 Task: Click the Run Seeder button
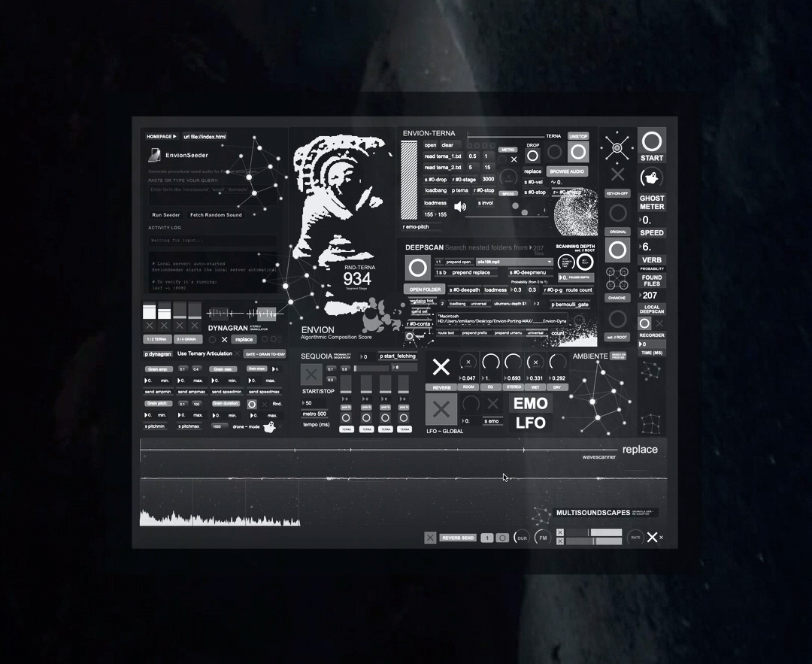(166, 215)
